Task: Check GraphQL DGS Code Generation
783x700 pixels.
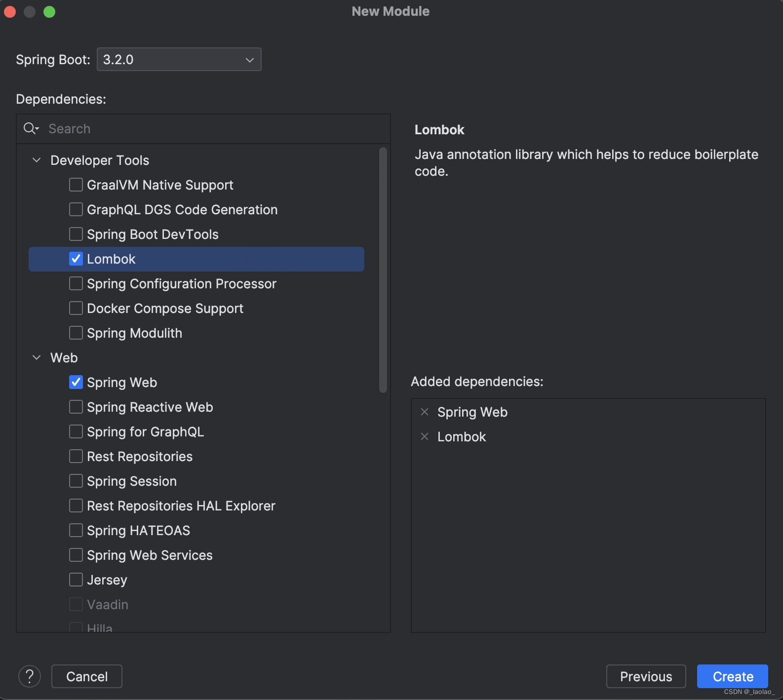Action: [x=76, y=209]
